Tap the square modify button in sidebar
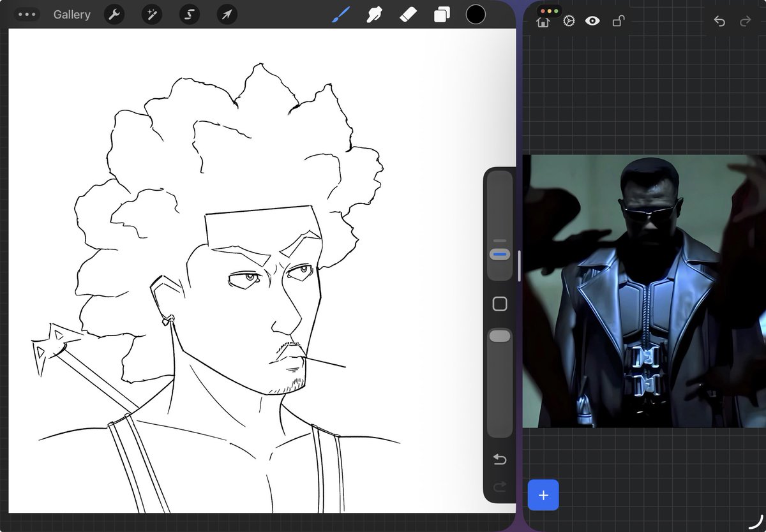Screen dimensions: 766x532 coord(500,304)
